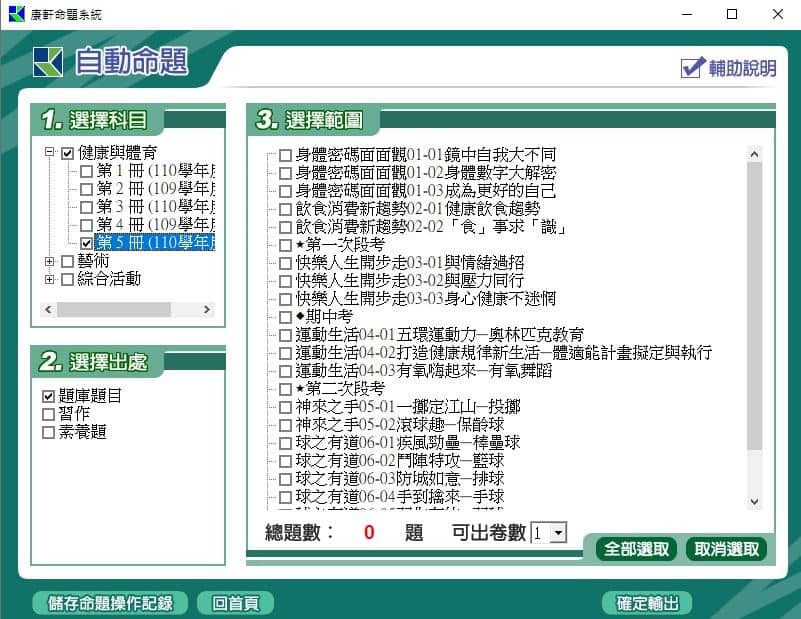Select 01-01鏡中自我大不同 checkbox
The width and height of the screenshot is (801, 619).
286,155
